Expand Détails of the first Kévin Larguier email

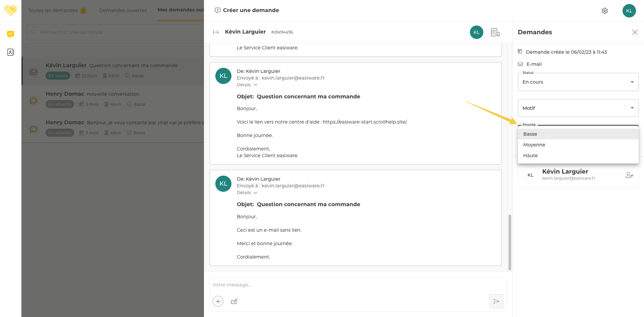pyautogui.click(x=247, y=85)
